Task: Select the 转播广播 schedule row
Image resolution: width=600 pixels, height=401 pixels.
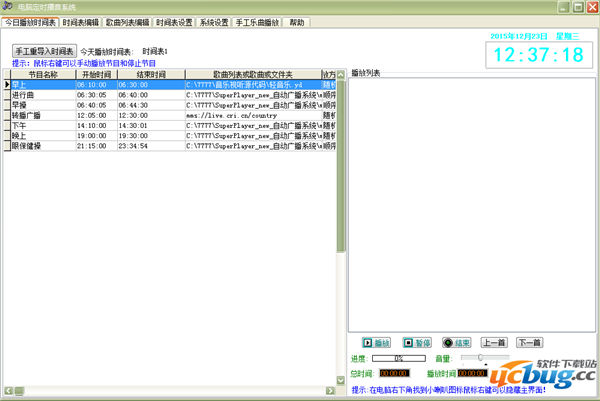Action: (42, 115)
